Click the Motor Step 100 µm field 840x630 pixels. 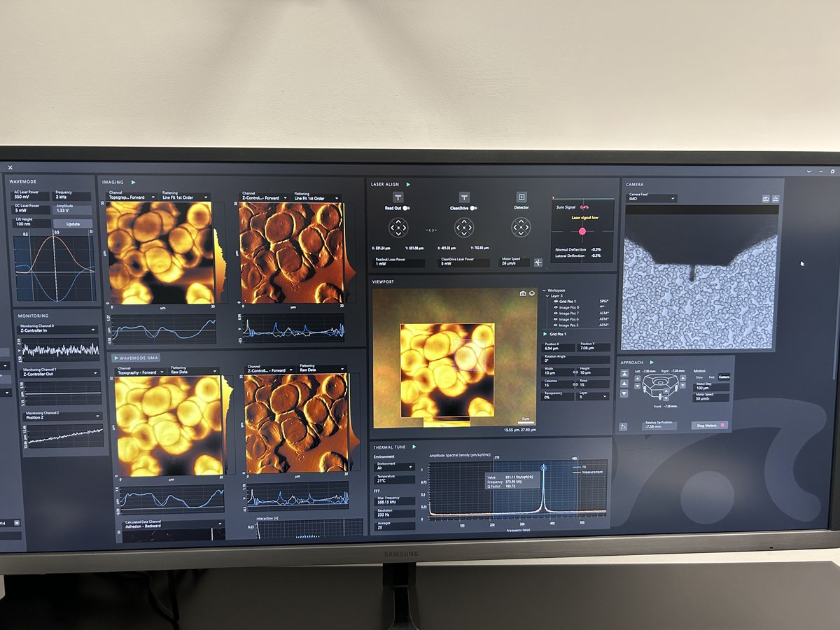point(711,387)
